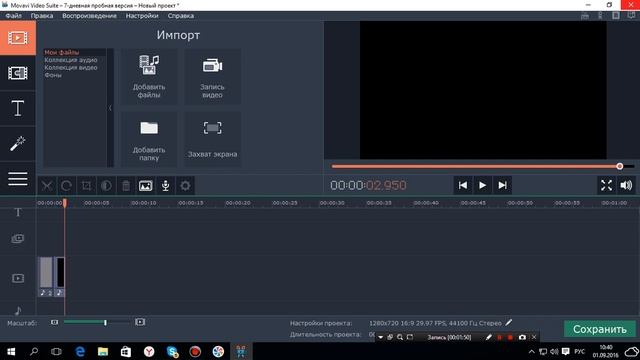Click Запись видео button
Image resolution: width=640 pixels, height=360 pixels.
point(212,77)
